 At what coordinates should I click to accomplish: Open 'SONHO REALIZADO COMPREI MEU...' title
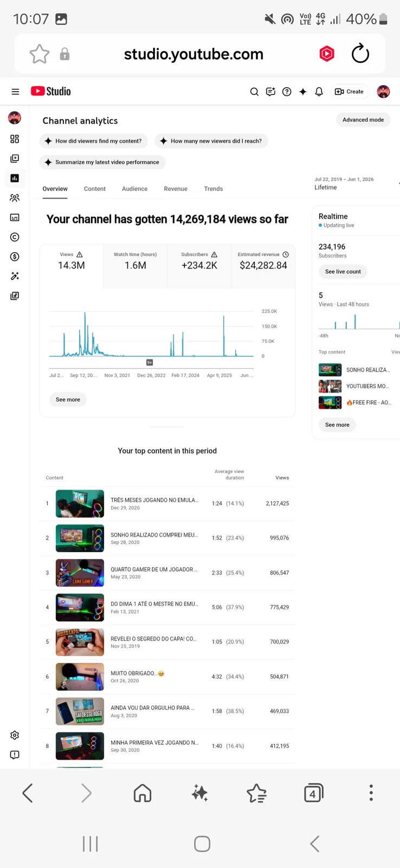[x=154, y=535]
